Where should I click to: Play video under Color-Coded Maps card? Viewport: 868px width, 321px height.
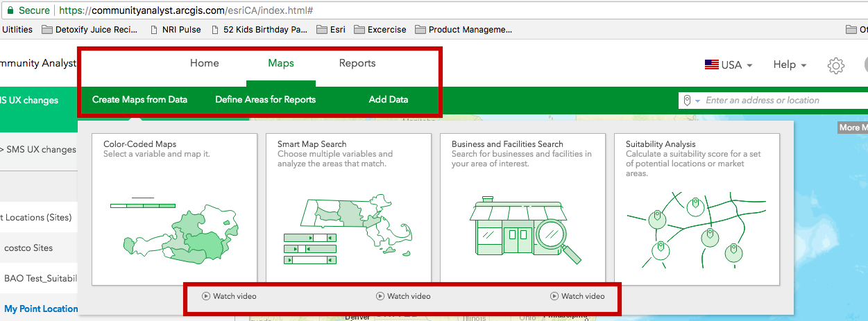tap(230, 296)
